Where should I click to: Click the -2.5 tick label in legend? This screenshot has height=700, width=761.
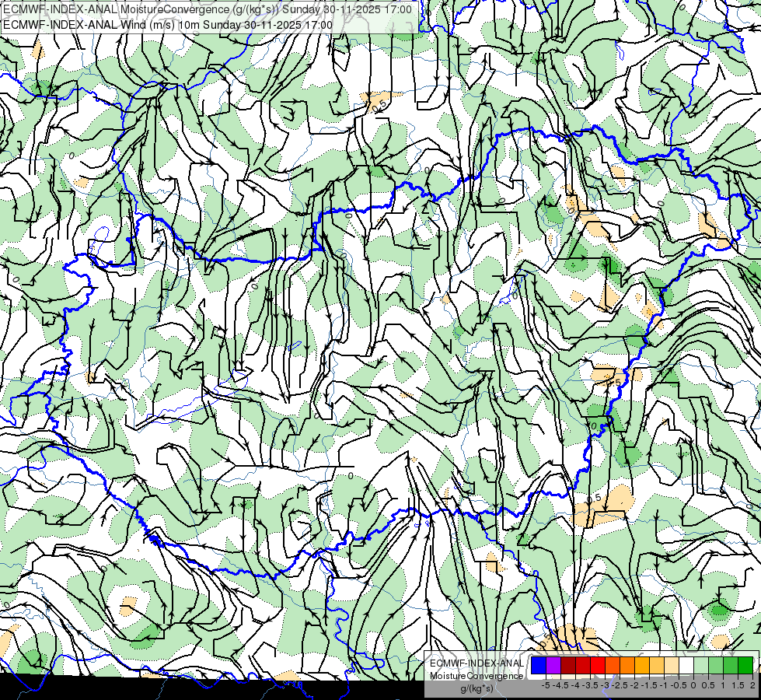620,685
